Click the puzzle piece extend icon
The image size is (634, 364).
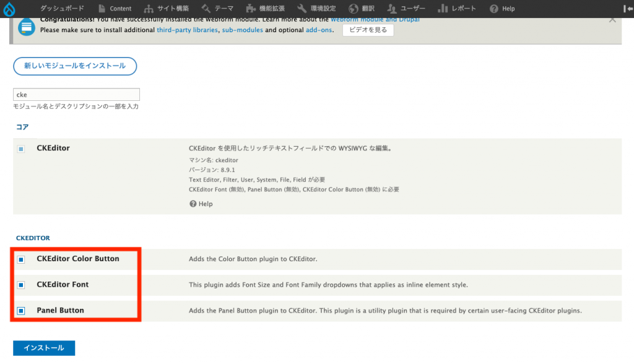click(x=251, y=9)
